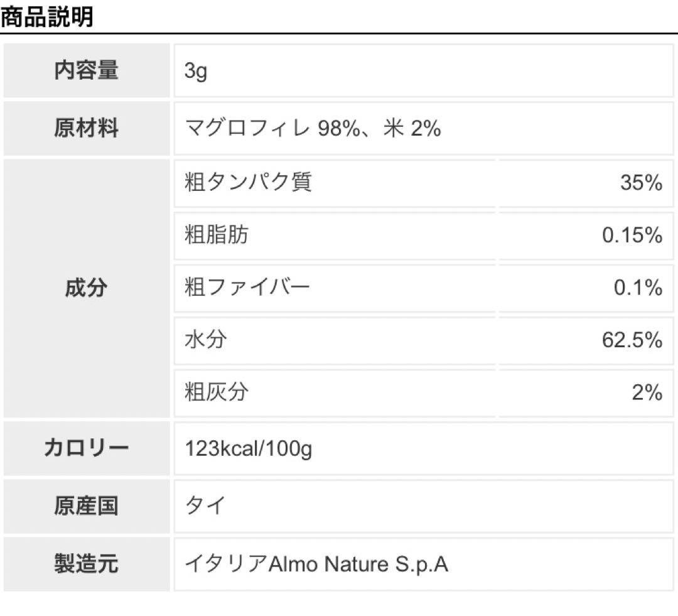Click the タイ country of origin value
Viewport: 678px width, 616px height.
pyautogui.click(x=205, y=505)
